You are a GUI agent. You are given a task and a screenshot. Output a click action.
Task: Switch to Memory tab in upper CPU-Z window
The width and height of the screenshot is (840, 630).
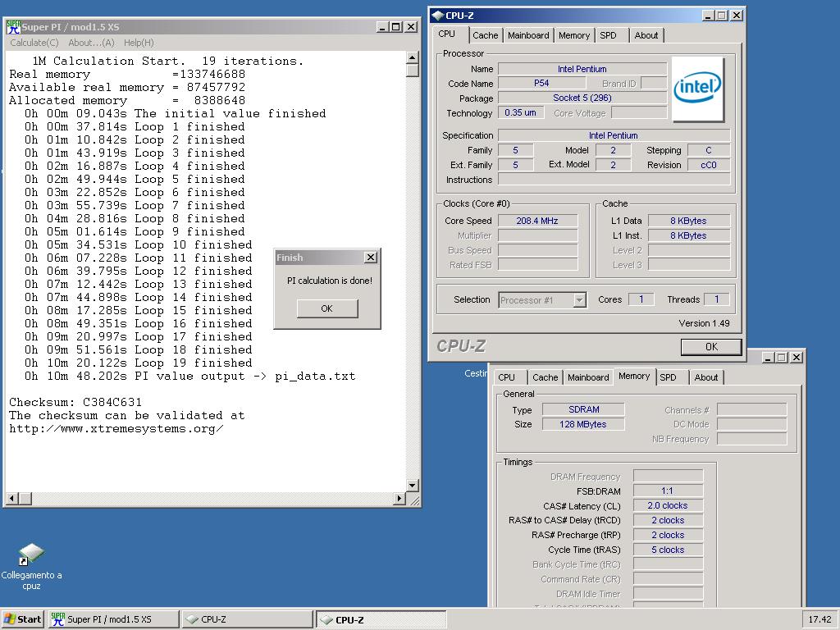(573, 35)
